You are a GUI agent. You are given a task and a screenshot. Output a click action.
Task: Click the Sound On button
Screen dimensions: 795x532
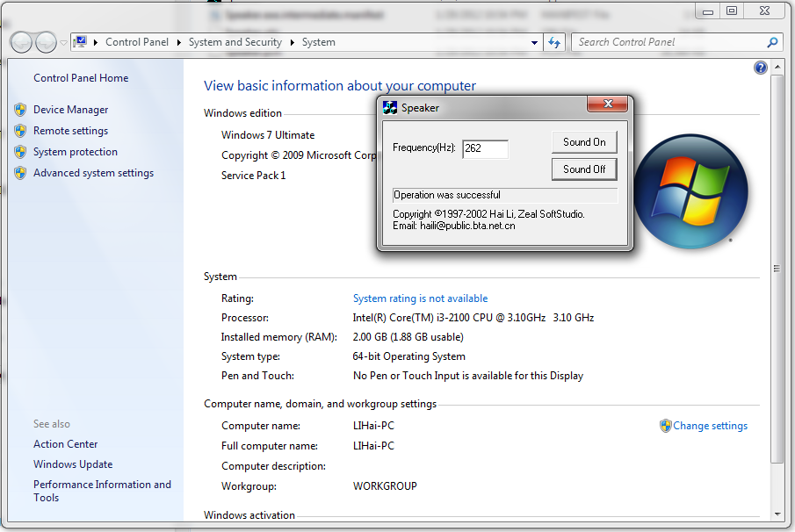coord(584,142)
